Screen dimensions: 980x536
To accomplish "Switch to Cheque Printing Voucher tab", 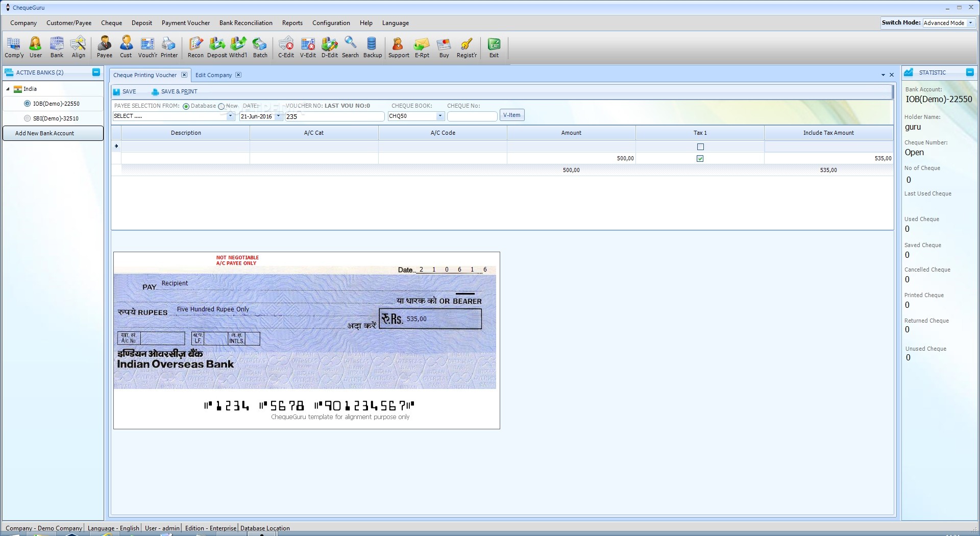I will (145, 75).
